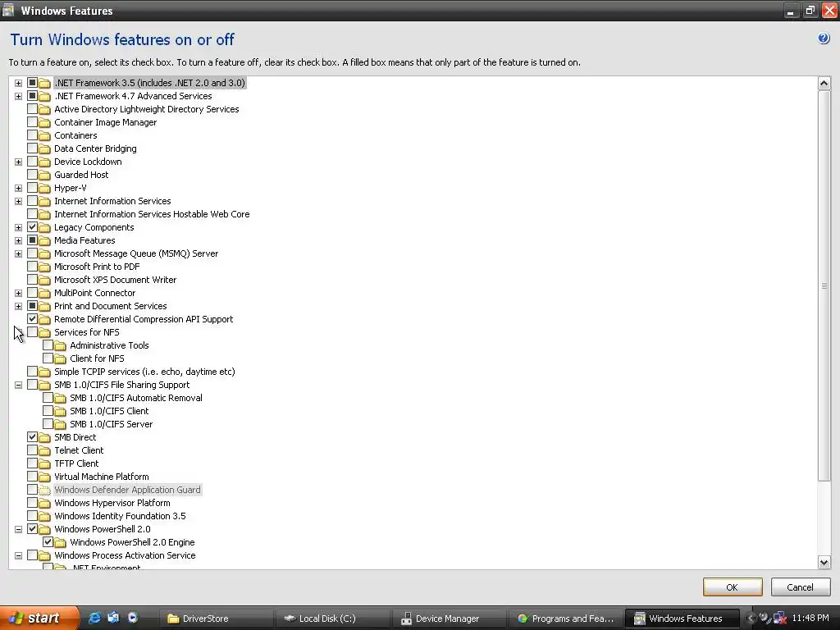The width and height of the screenshot is (840, 630).
Task: Click the Show Desktop quick launch icon
Action: 113,618
